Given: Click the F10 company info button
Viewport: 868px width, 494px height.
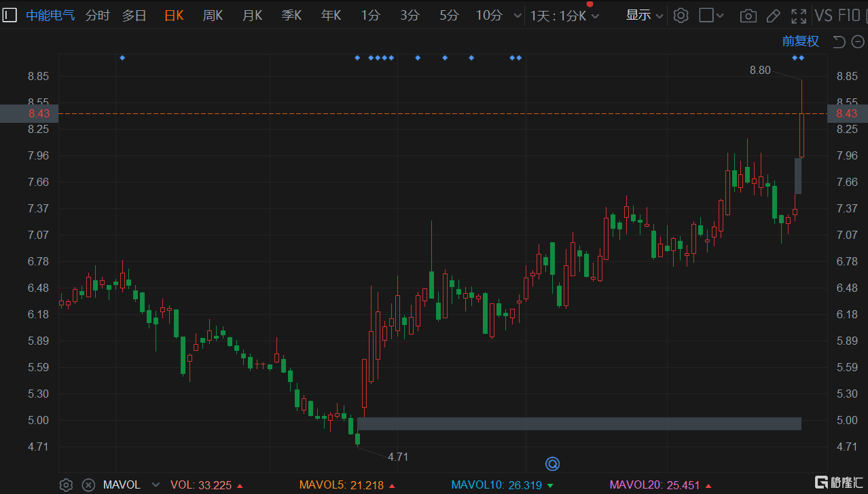Looking at the screenshot, I should point(850,16).
